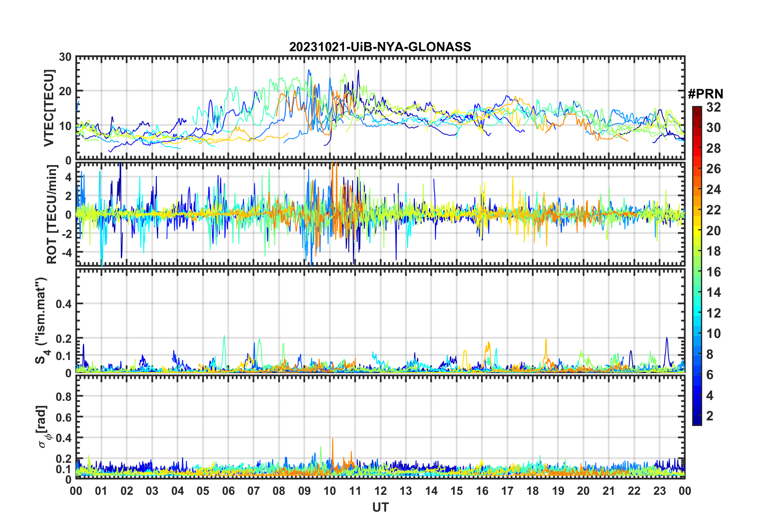Pick the dark blue bottom of the colorbar
The image size is (761, 532).
click(697, 421)
